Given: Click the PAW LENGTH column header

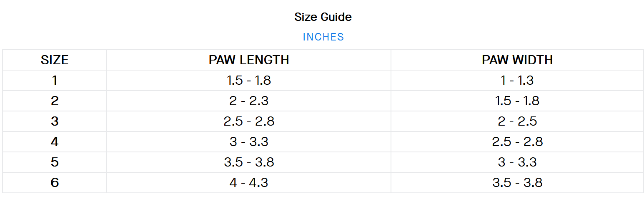Looking at the screenshot, I should tap(249, 60).
